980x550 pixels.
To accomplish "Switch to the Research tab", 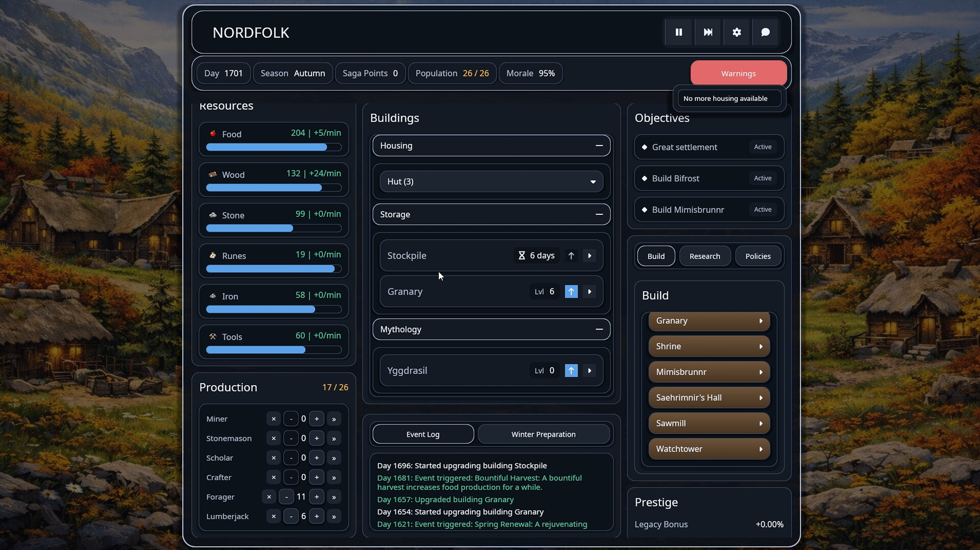I will point(705,256).
